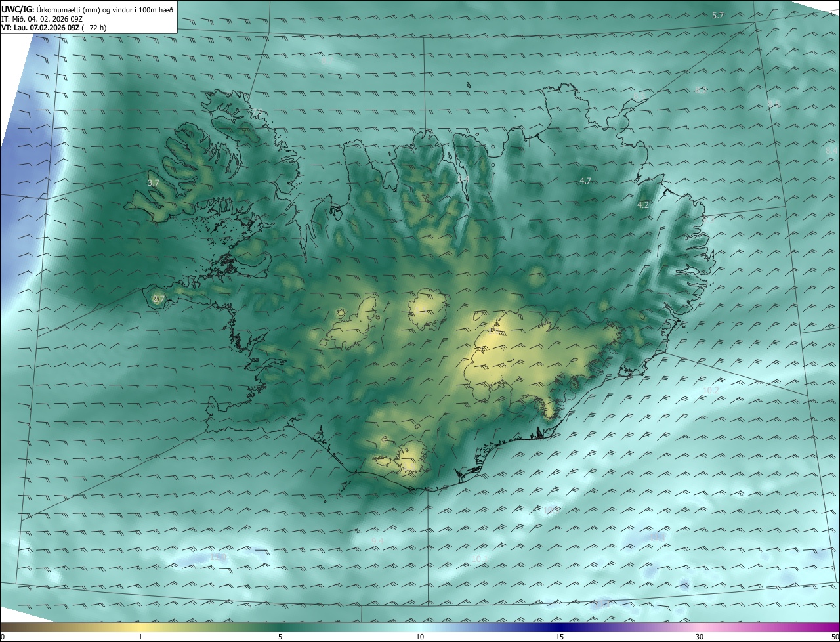Click the '0' tick label on the colorbar

point(3,637)
